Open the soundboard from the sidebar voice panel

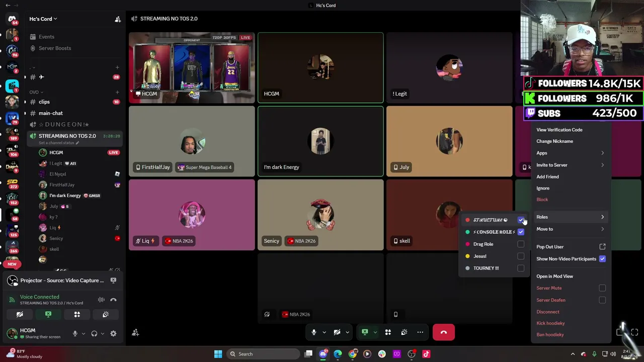(106, 314)
